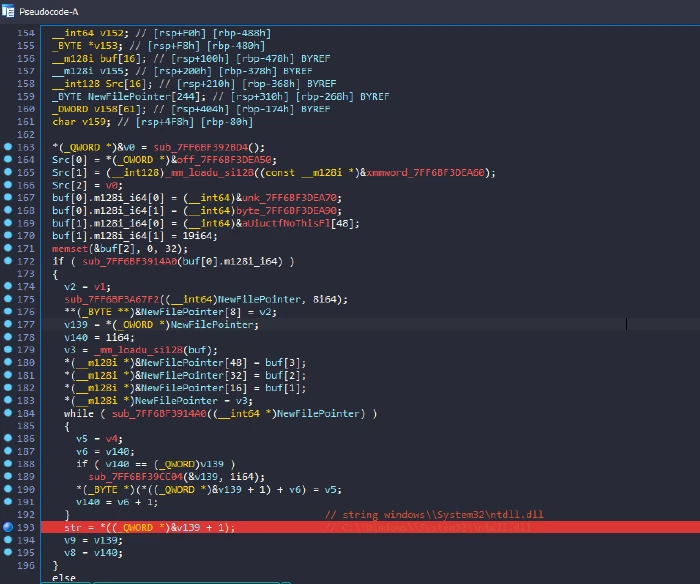Image resolution: width=700 pixels, height=584 pixels.
Task: Click 19i64 constant on line 170
Action: click(197, 236)
